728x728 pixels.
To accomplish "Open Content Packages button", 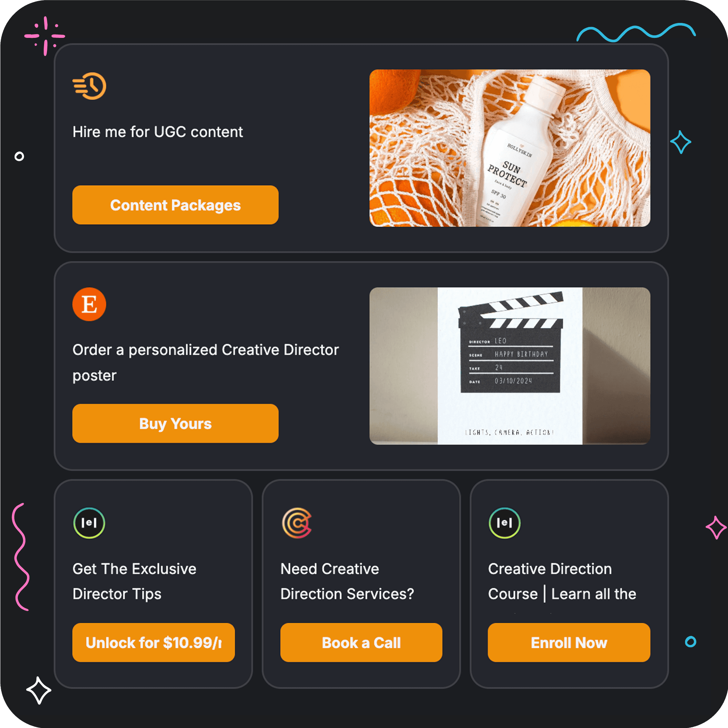I will tap(175, 205).
